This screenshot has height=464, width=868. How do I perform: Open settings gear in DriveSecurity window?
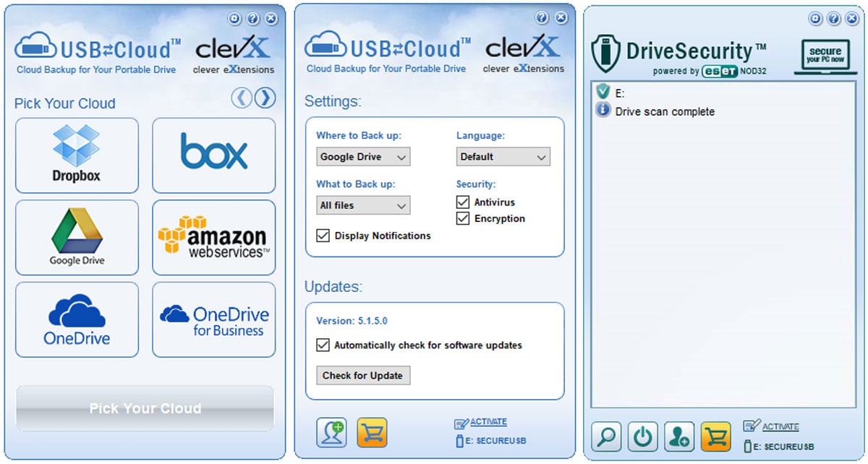[815, 18]
